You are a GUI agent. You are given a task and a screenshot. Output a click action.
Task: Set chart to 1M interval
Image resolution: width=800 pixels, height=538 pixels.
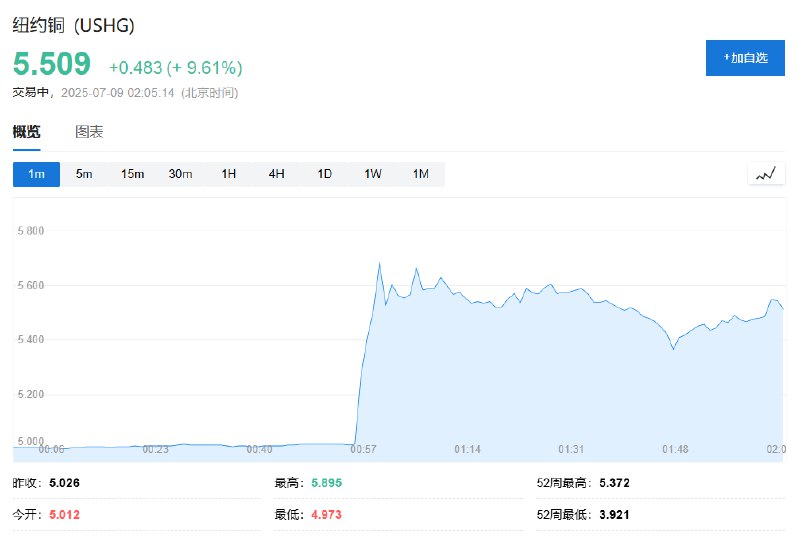[x=420, y=174]
